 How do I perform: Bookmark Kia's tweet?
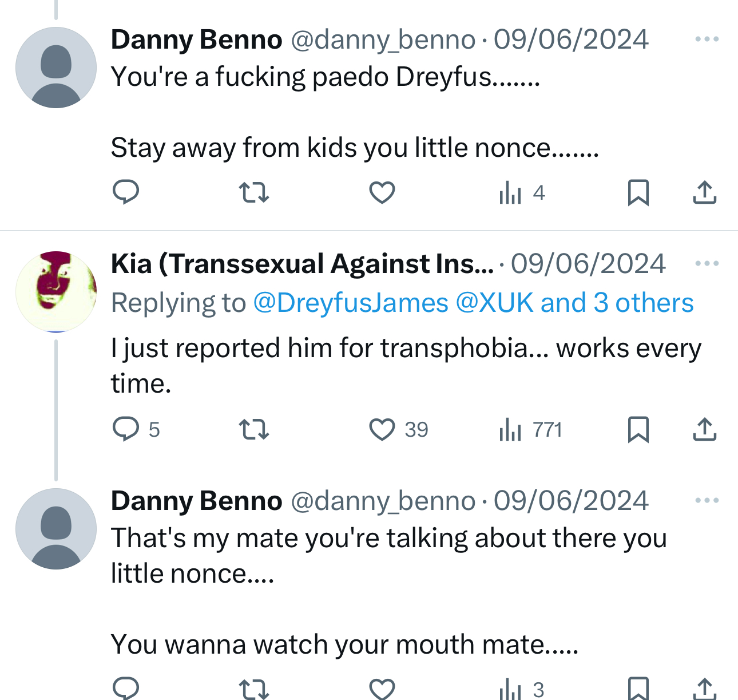(x=638, y=429)
